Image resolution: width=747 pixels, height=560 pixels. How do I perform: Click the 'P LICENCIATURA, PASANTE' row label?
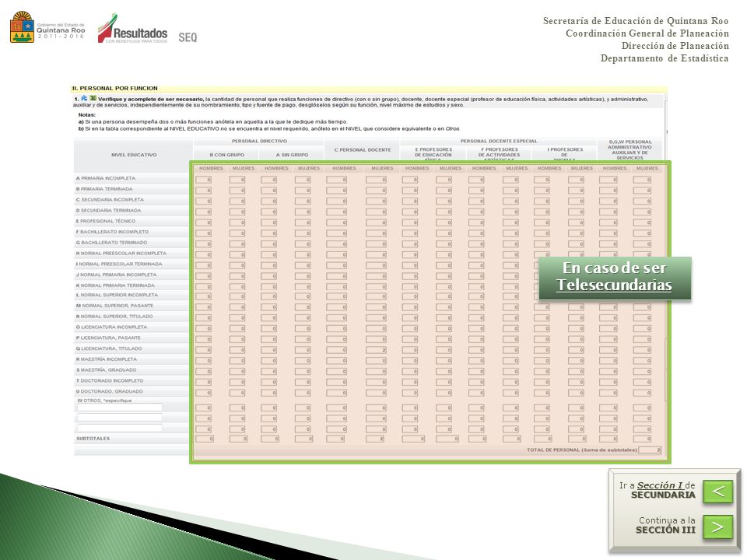pyautogui.click(x=108, y=338)
